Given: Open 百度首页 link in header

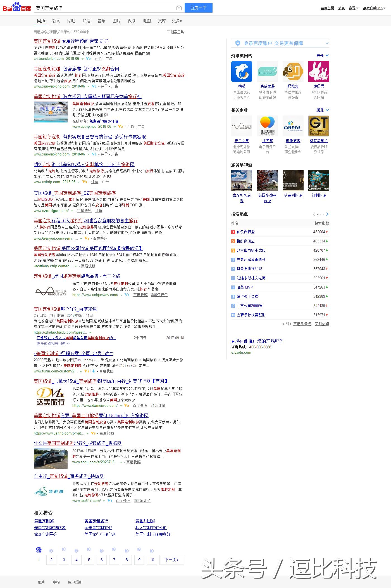Looking at the screenshot, I should pos(327,8).
